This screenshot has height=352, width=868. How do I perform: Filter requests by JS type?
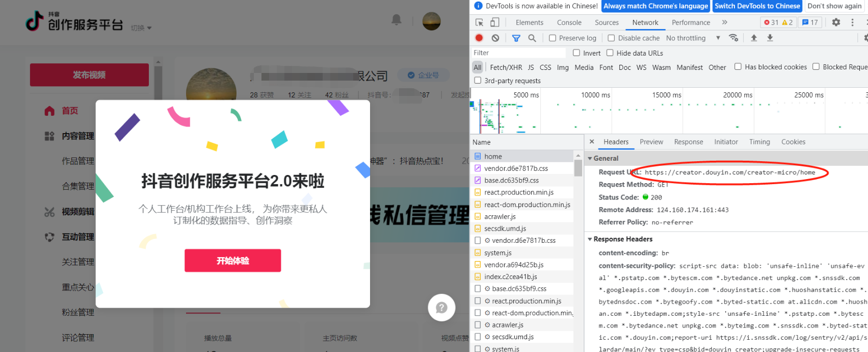point(531,67)
